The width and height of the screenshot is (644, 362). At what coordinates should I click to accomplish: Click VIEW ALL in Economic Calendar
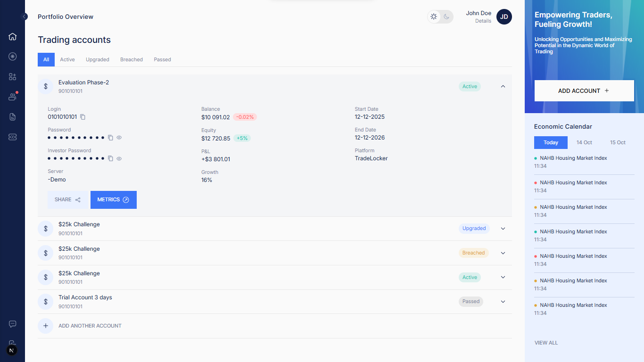546,343
